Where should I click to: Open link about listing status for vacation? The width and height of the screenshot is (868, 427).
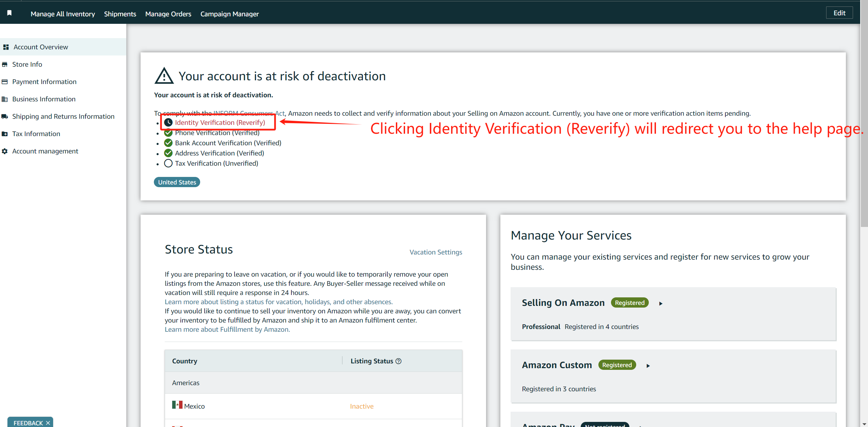tap(279, 302)
